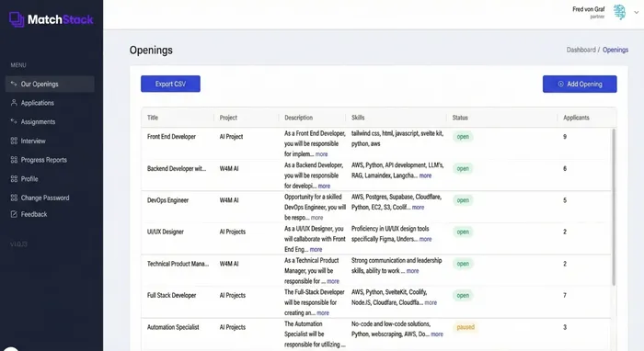Screen dimensions: 644x351
Task: Click the MatchStack logo icon
Action: [17, 19]
